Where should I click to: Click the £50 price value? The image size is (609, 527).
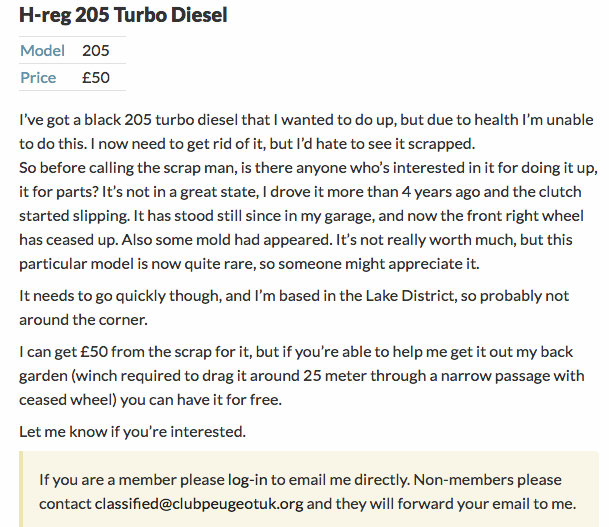click(x=96, y=78)
